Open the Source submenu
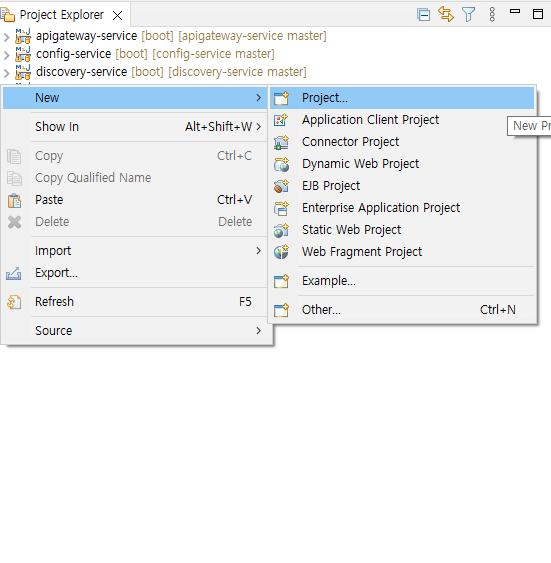The image size is (551, 563). coord(135,331)
